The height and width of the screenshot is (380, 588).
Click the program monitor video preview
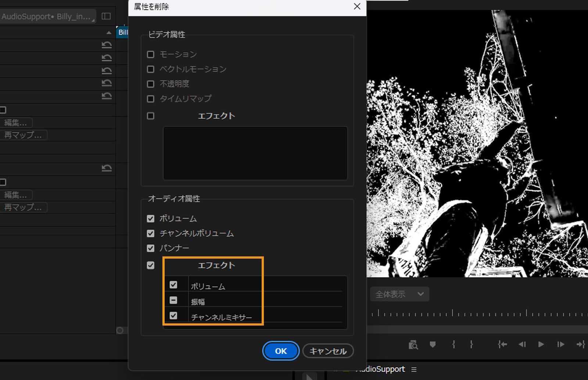(477, 143)
